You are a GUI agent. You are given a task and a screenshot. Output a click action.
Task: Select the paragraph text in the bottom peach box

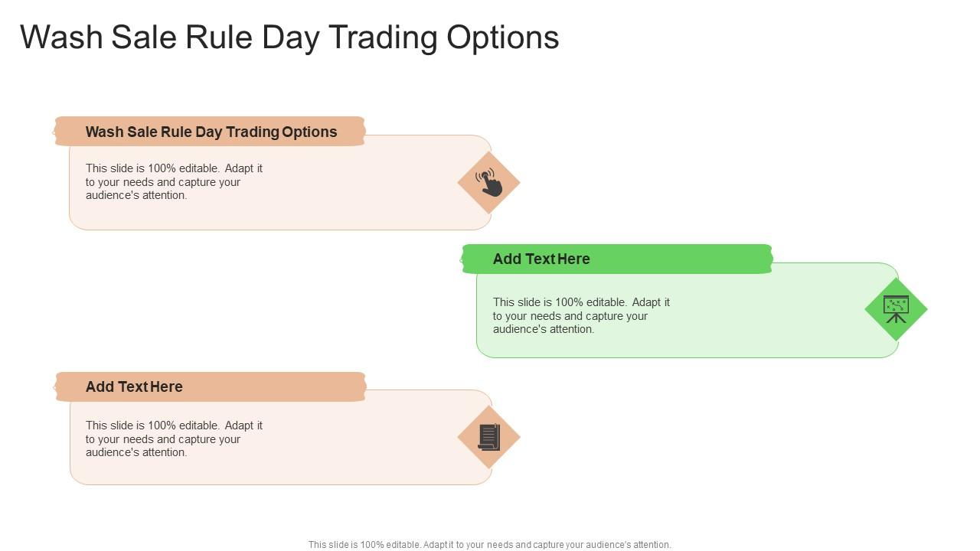175,439
